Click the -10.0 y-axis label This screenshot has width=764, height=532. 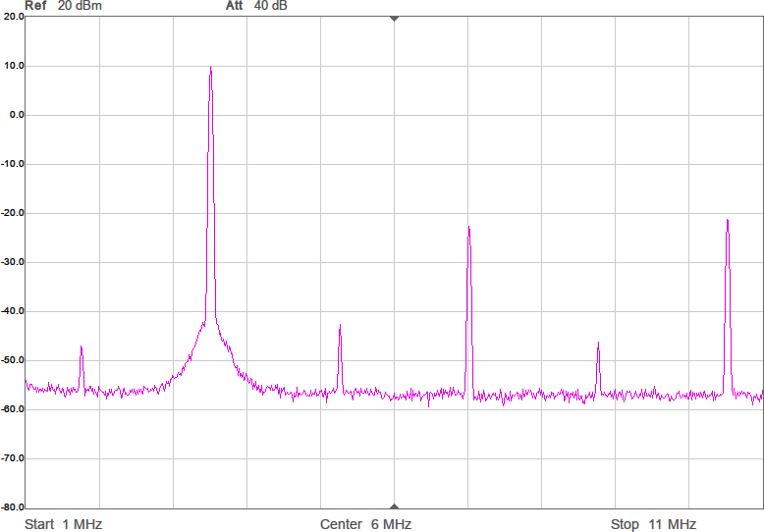tap(13, 164)
